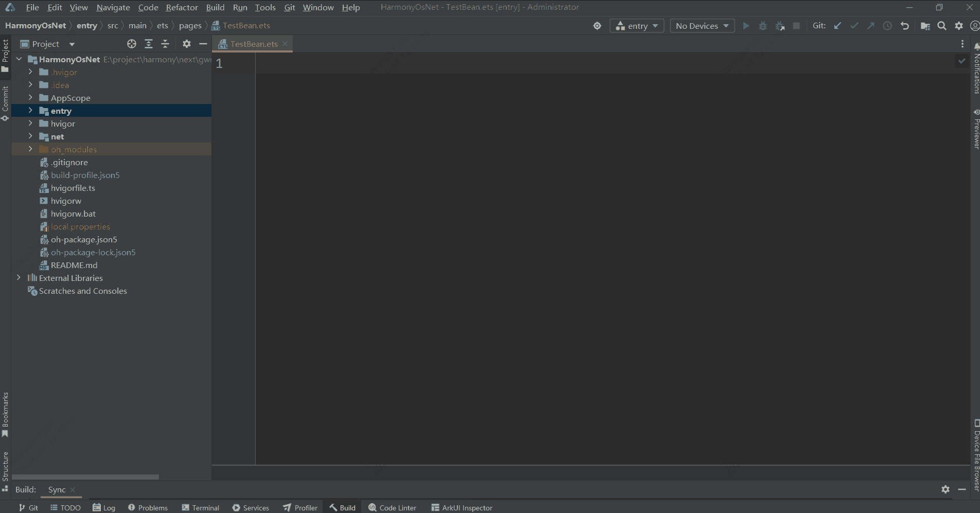Open the Build menu
This screenshot has width=980, height=513.
click(x=215, y=7)
